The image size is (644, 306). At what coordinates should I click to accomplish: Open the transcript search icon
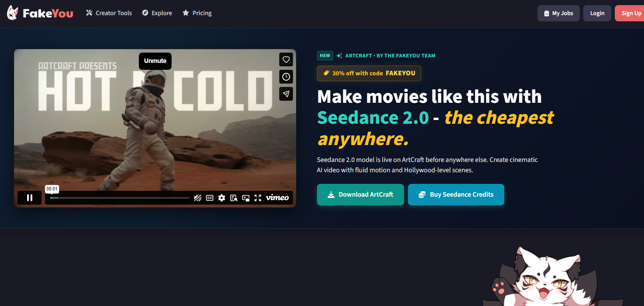(x=234, y=198)
